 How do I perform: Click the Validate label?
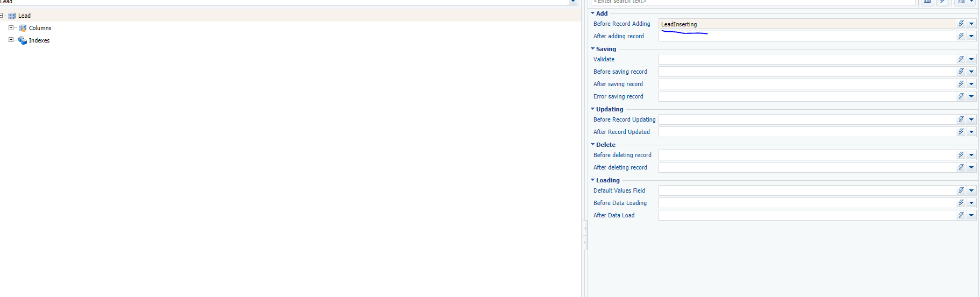pyautogui.click(x=604, y=59)
